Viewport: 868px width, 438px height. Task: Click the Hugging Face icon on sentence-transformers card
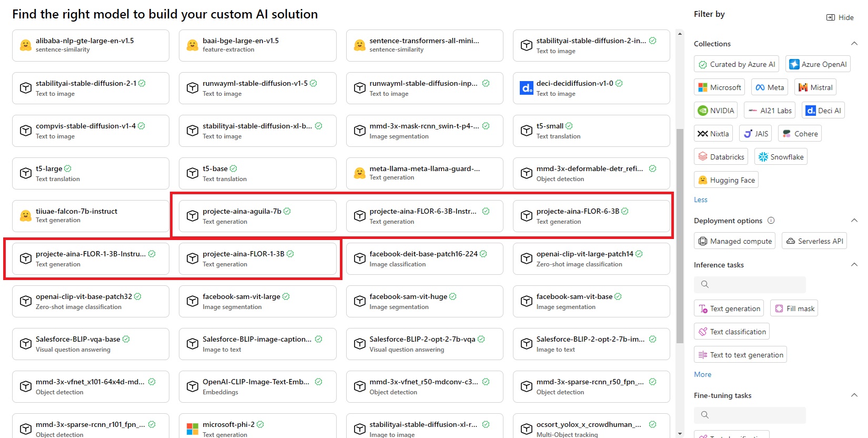360,45
